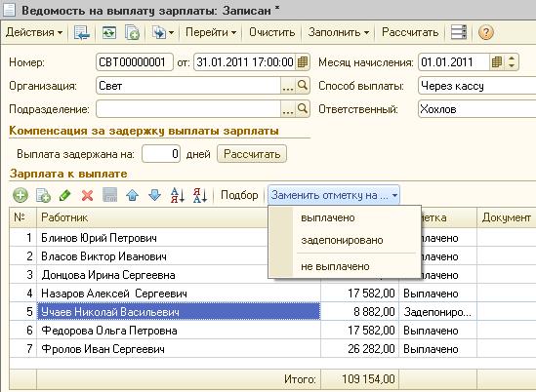Click the magnifier icon of Подразделение
Image resolution: width=536 pixels, height=392 pixels.
(x=303, y=108)
